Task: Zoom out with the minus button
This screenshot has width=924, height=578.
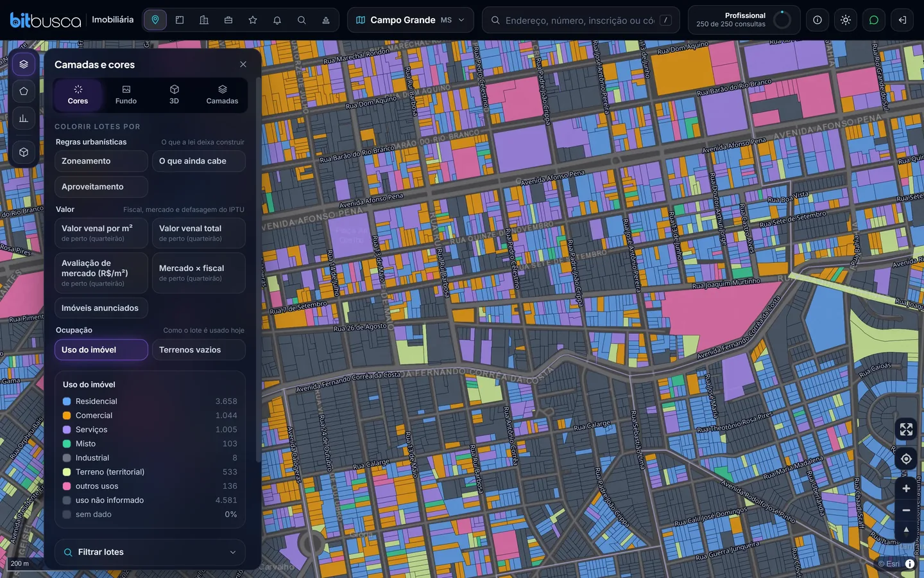Action: [906, 510]
